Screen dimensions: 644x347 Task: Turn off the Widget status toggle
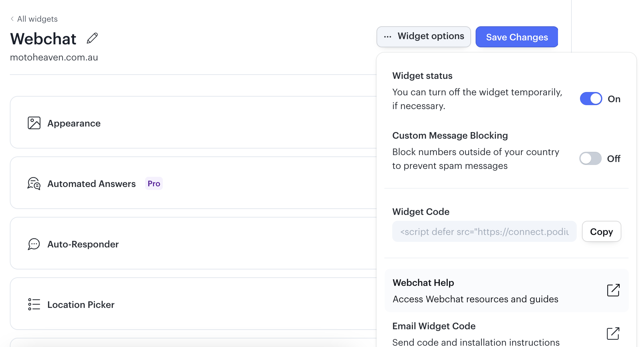(591, 99)
